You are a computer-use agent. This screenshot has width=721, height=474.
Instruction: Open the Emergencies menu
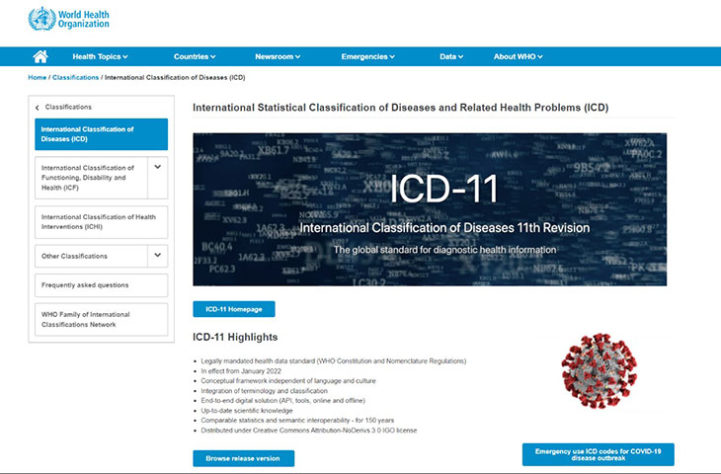click(x=368, y=57)
